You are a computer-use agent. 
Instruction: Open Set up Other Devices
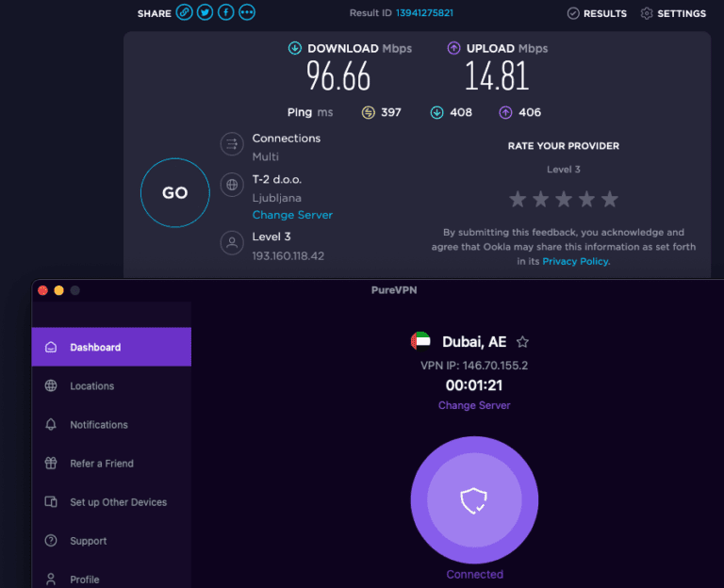click(x=111, y=502)
